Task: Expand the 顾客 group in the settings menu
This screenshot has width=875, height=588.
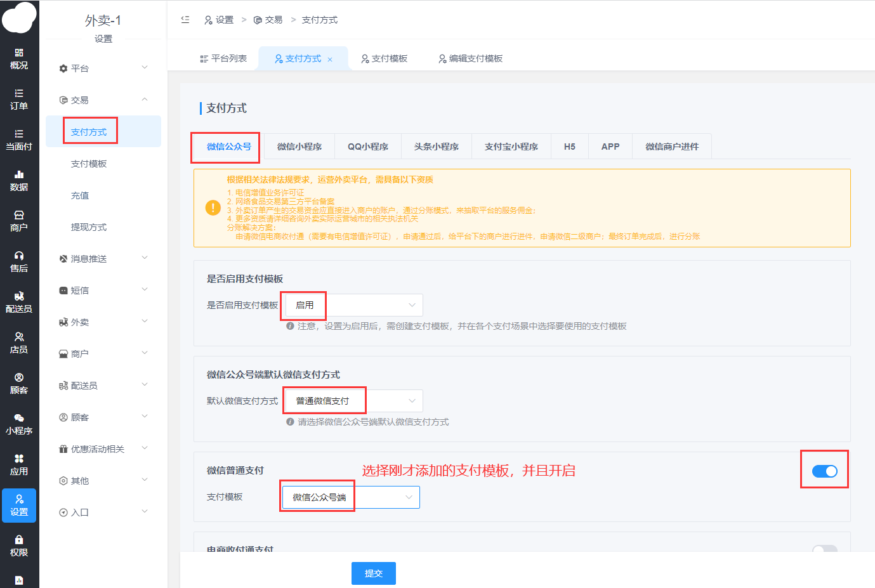Action: click(103, 417)
